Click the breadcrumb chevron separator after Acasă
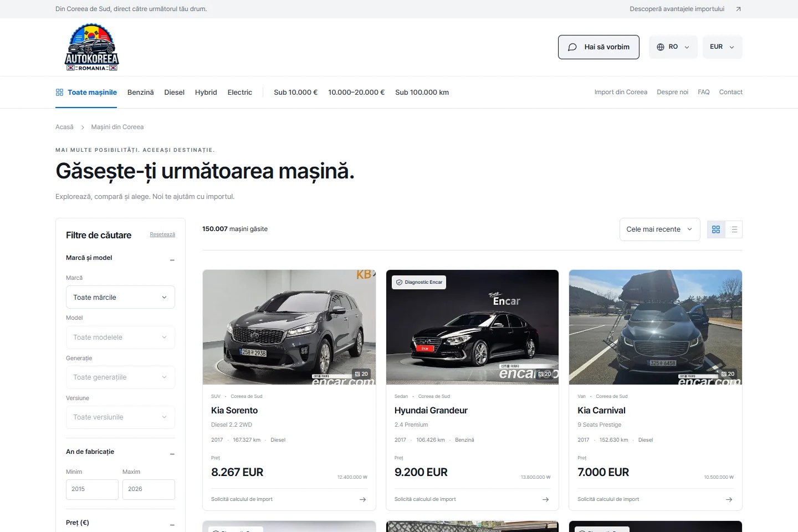The width and height of the screenshot is (798, 532). point(83,127)
